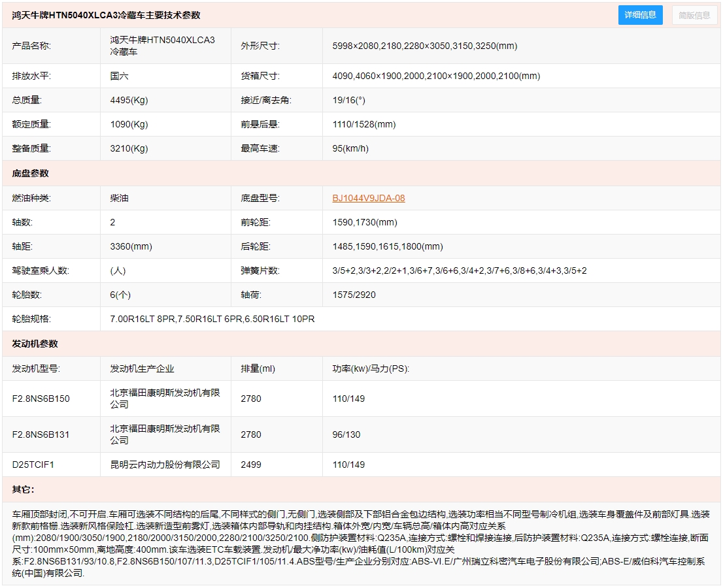The width and height of the screenshot is (723, 588).
Task: Click the 驾驶室乘人数 label
Action: click(41, 270)
